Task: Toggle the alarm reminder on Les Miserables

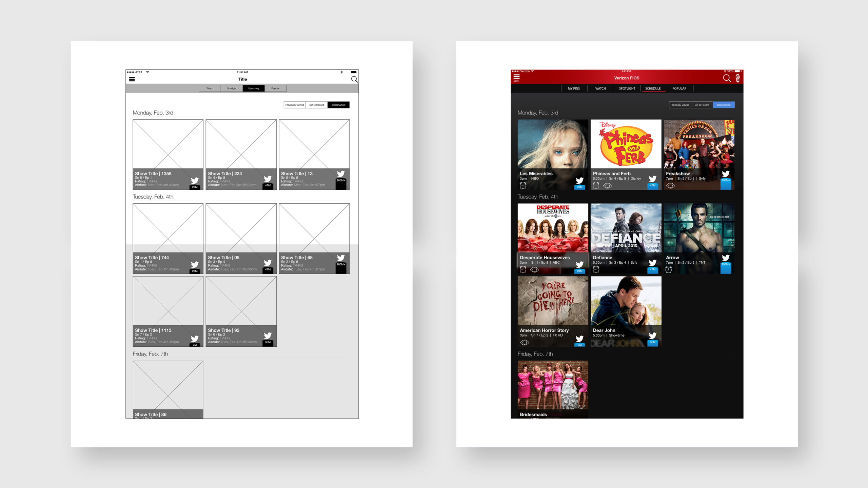Action: coord(523,185)
